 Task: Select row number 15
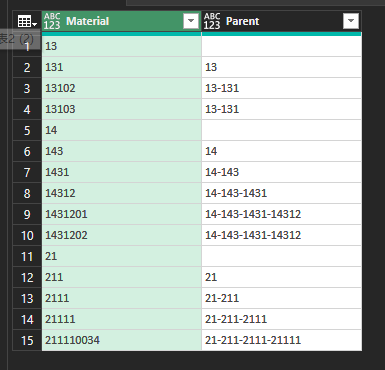(x=27, y=340)
